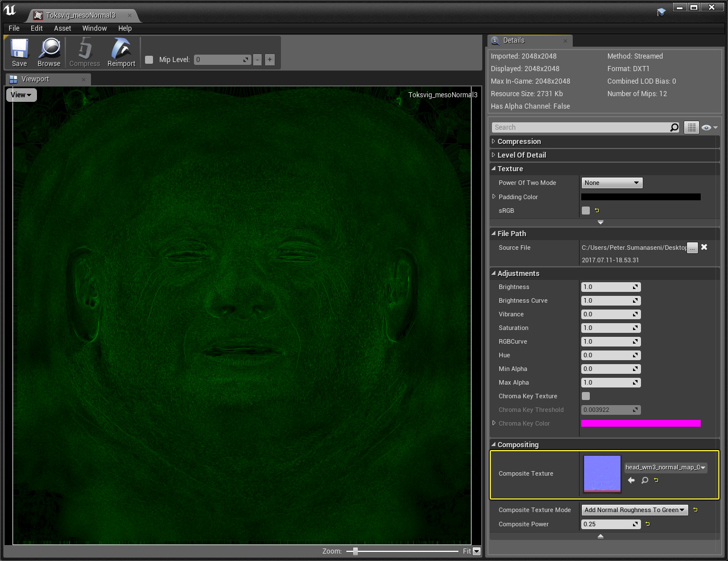This screenshot has height=561, width=728.
Task: Open the Asset menu
Action: pyautogui.click(x=63, y=28)
